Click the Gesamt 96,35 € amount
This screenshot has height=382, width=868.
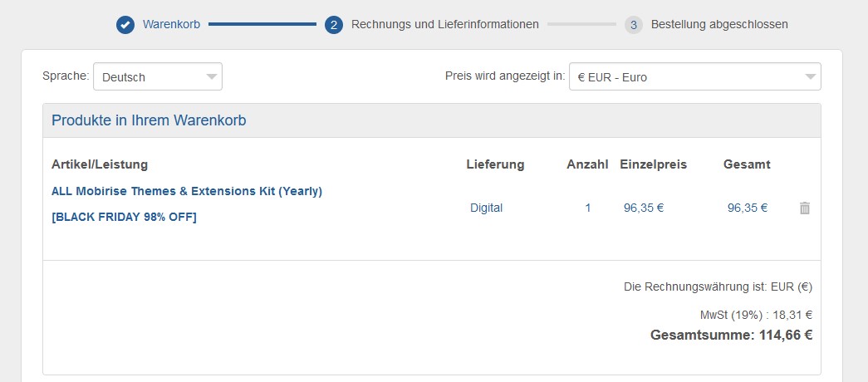[x=748, y=208]
